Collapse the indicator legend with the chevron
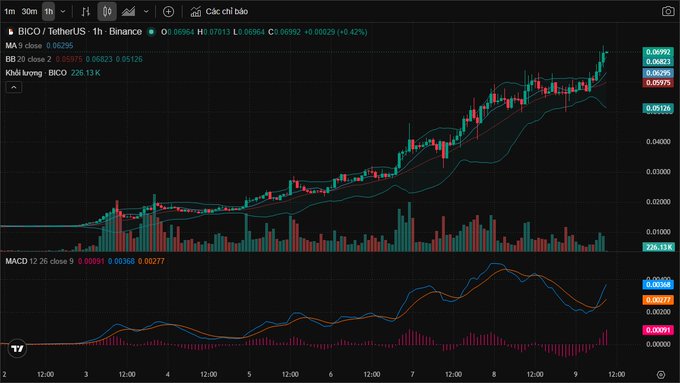The height and width of the screenshot is (383, 680). click(x=14, y=88)
